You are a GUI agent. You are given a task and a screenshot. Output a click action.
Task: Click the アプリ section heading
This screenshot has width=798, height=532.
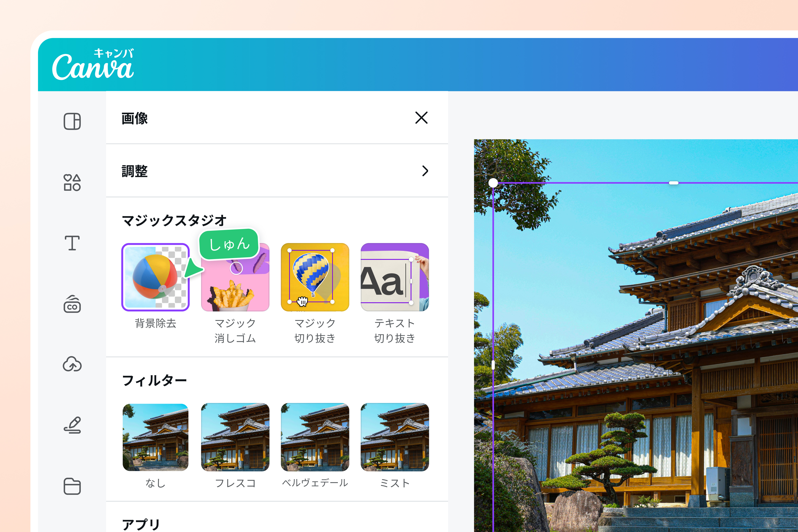pyautogui.click(x=141, y=524)
